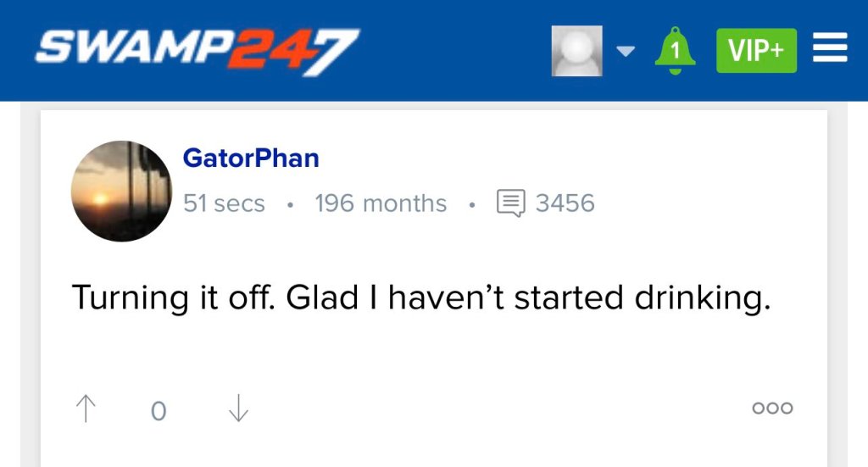Click the 51 secs timestamp

coord(224,203)
